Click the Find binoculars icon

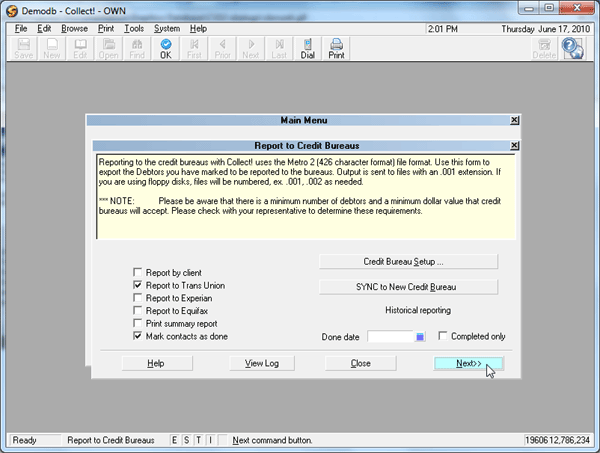point(137,49)
